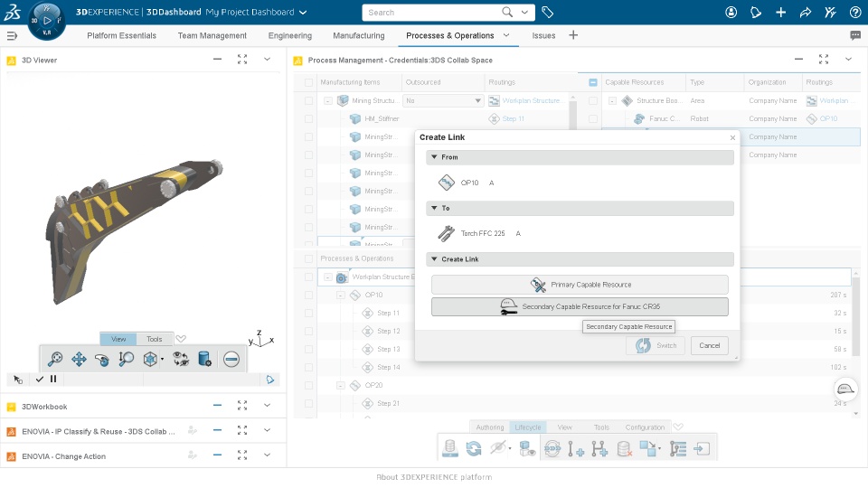This screenshot has width=868, height=488.
Task: Open the 3DEXPERIENCE compass
Action: [46, 21]
